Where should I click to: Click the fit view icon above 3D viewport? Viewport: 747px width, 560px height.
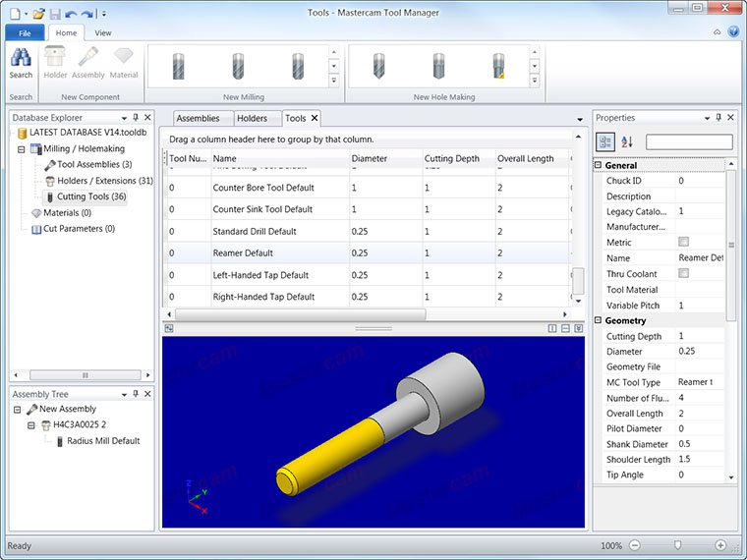[x=169, y=328]
